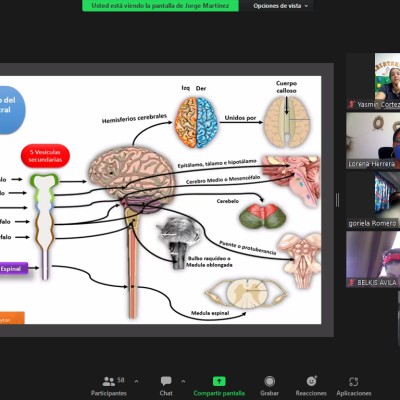400x400 pixels.
Task: Select Lorena Herrera's video thumbnail
Action: (x=373, y=140)
